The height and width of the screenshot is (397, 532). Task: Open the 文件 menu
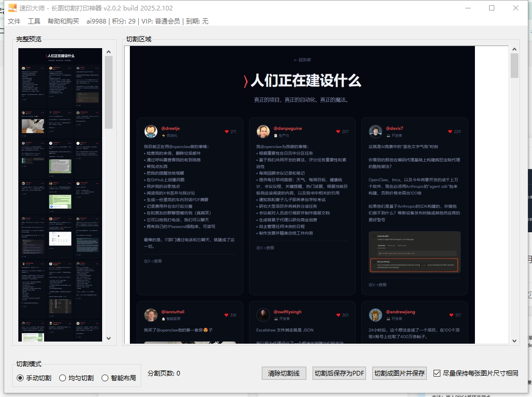coord(14,21)
